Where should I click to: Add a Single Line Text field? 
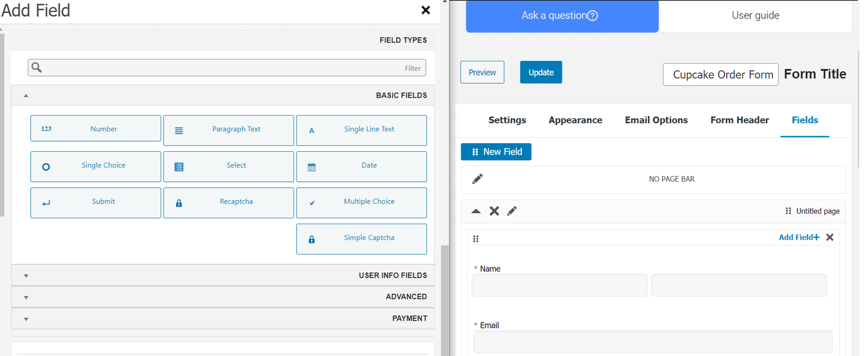[361, 130]
